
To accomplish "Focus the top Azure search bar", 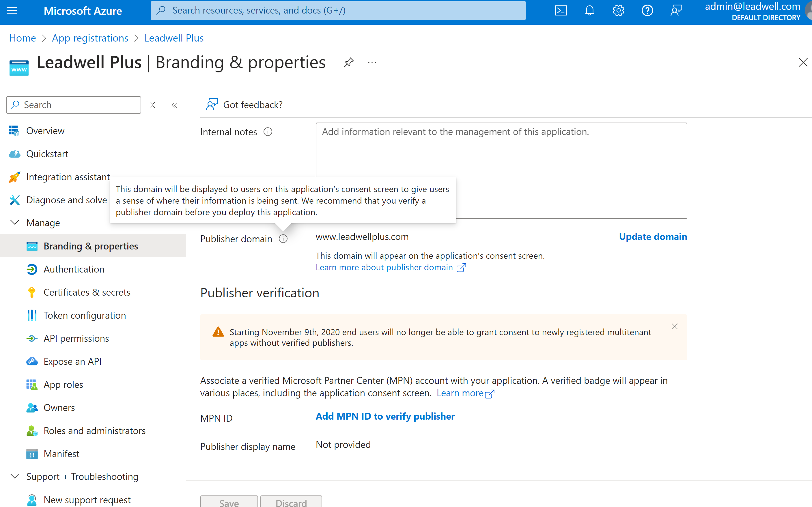I will (x=338, y=10).
